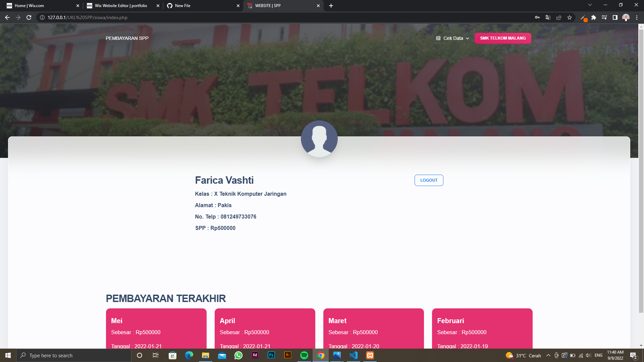The height and width of the screenshot is (362, 644).
Task: Open the share icon next to the bookmark star
Action: click(559, 17)
